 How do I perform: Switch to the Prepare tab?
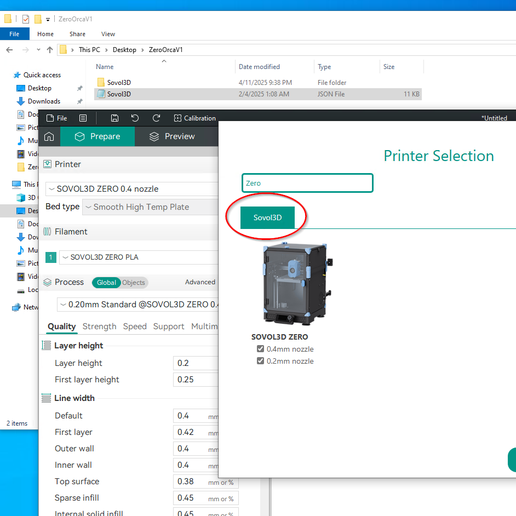click(97, 136)
